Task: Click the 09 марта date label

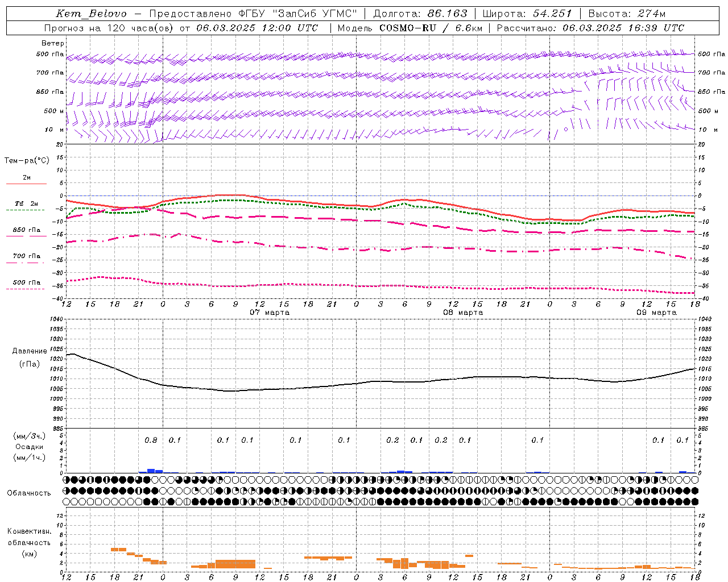Action: click(656, 313)
